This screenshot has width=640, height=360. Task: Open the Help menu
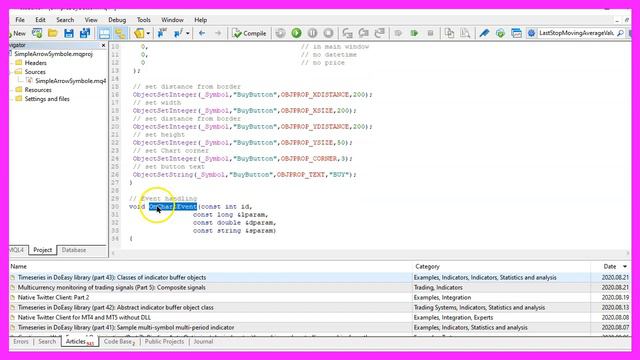pyautogui.click(x=200, y=20)
